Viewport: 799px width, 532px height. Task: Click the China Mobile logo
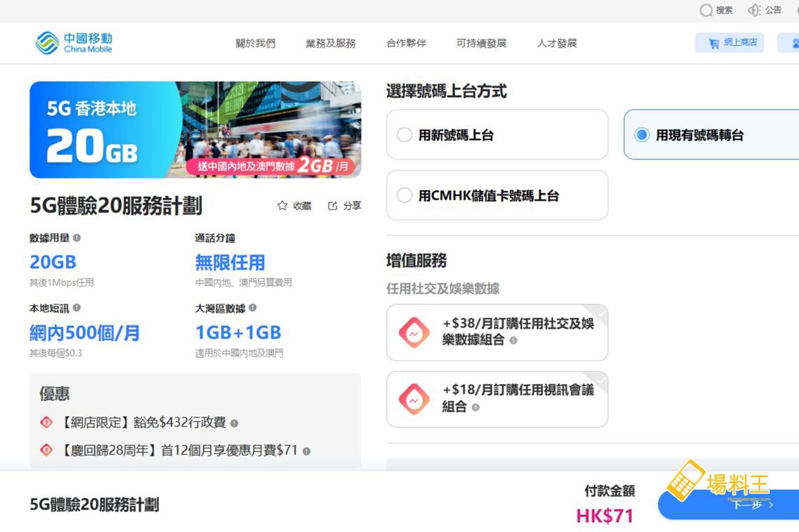coord(74,42)
